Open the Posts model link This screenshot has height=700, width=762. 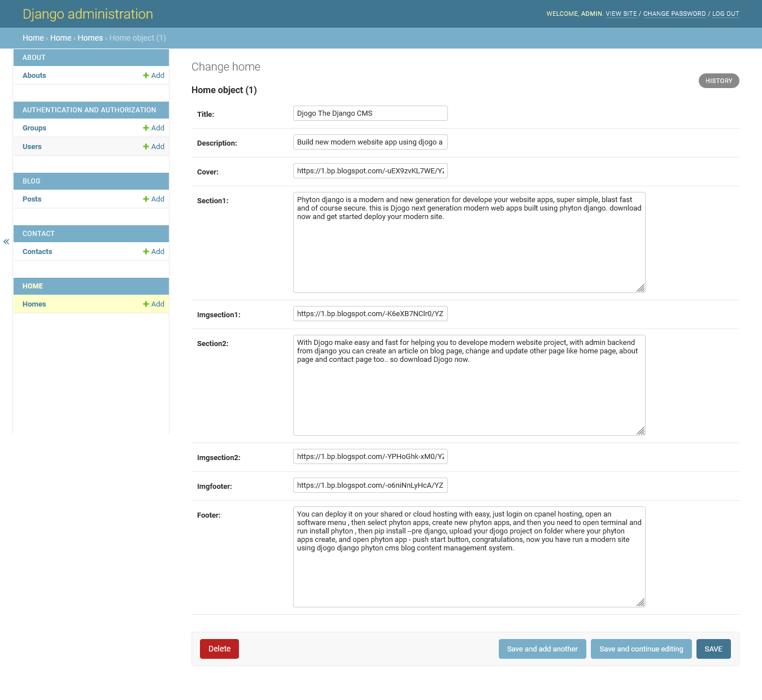32,199
